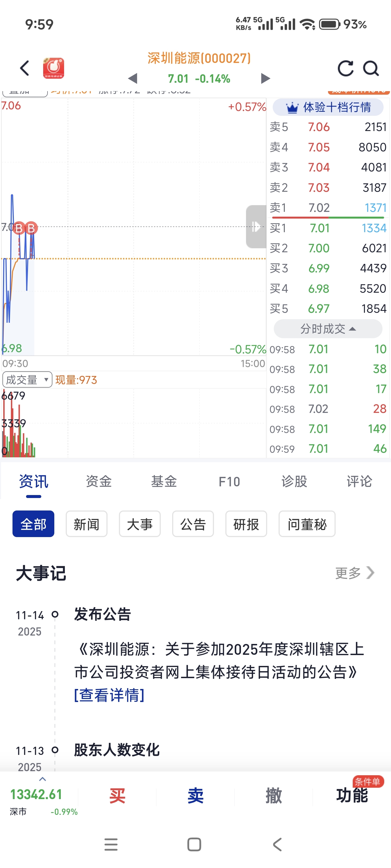
Task: Tap the Android home square icon
Action: point(194,844)
